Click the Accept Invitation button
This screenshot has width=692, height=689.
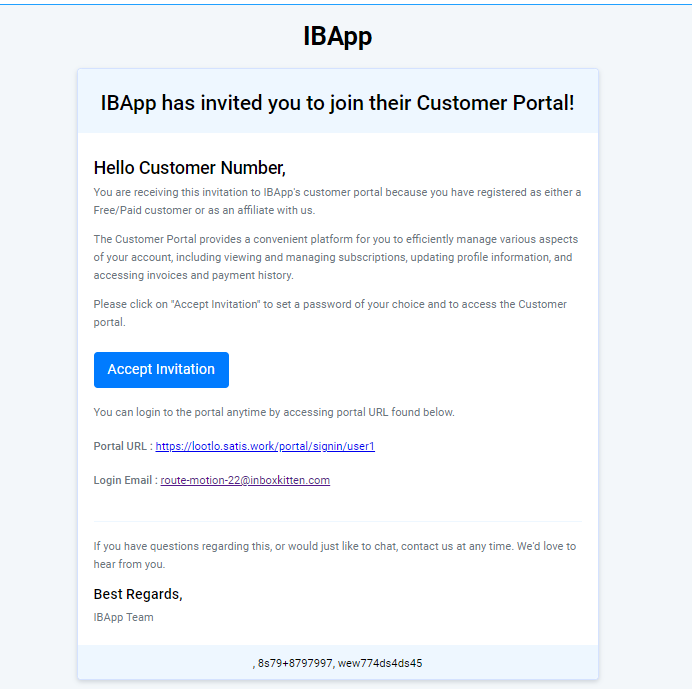(x=161, y=369)
